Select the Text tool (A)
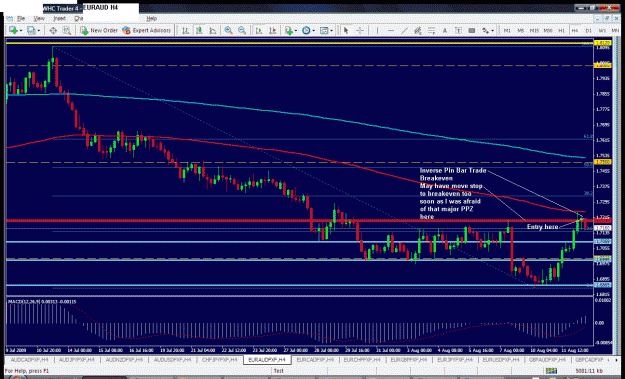 (445, 30)
